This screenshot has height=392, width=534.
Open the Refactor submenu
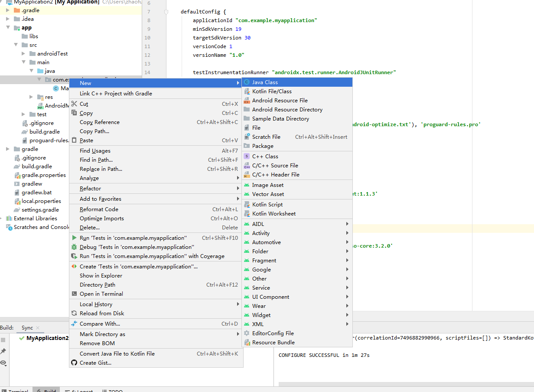click(156, 188)
